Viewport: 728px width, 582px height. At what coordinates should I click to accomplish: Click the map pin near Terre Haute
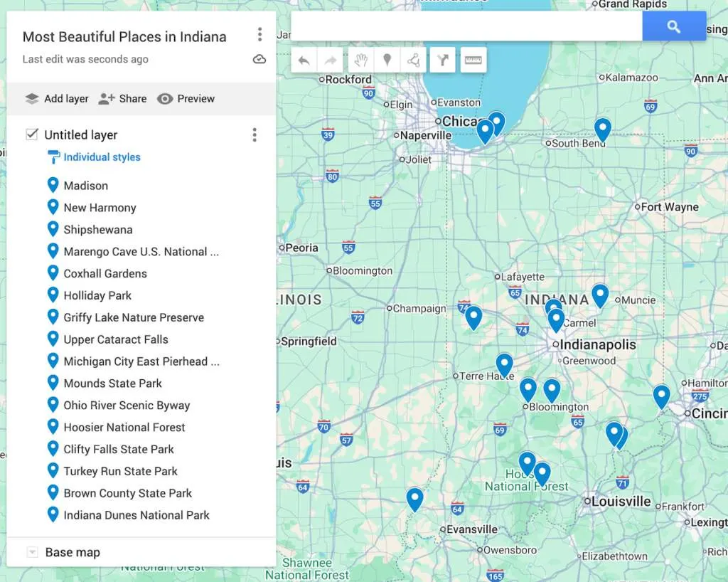(504, 366)
